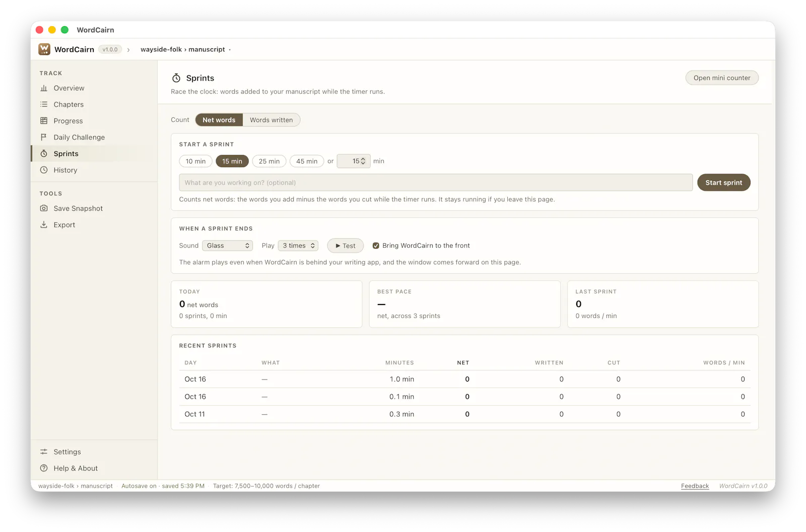The height and width of the screenshot is (532, 806).
Task: Choose the 45 min sprint length
Action: (307, 161)
